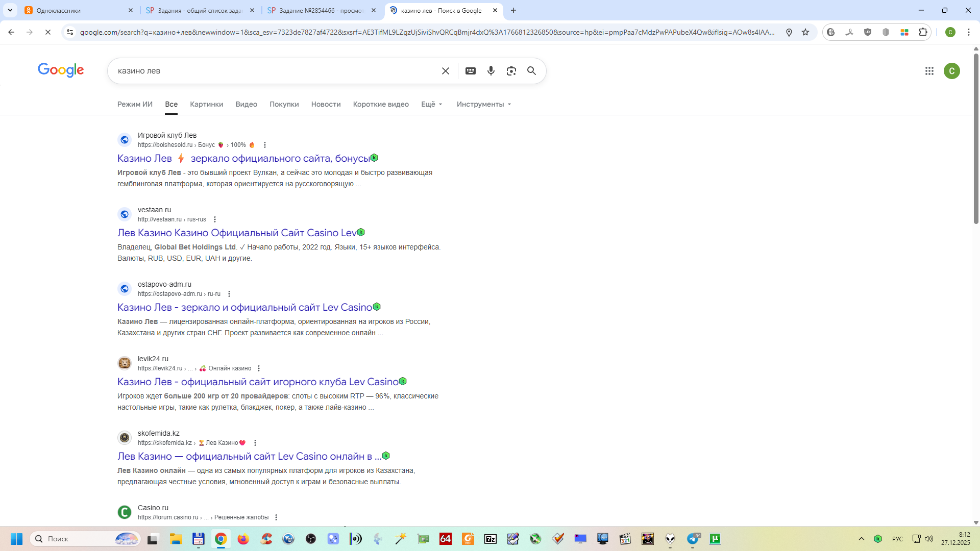This screenshot has height=551, width=980.
Task: Click the voice search microphone icon
Action: tap(491, 71)
